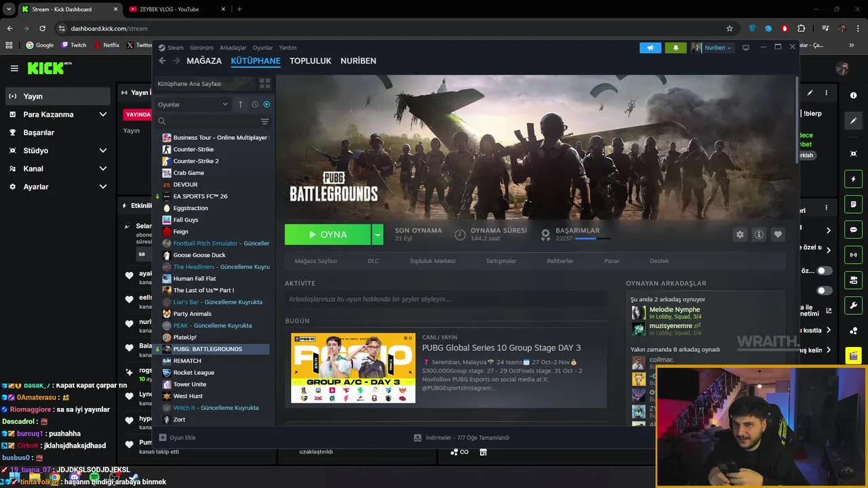Open the NURİBEN profile tab
This screenshot has height=488, width=868.
(358, 61)
